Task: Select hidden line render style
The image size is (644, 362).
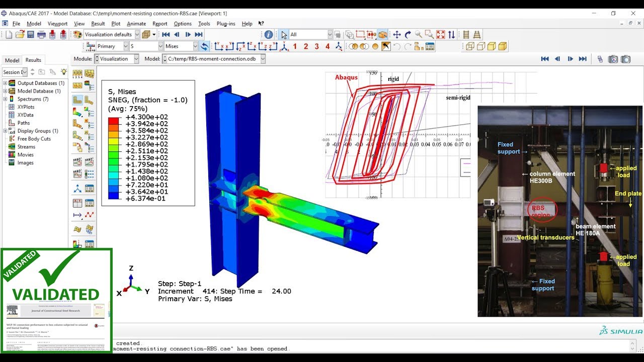Action: click(480, 46)
